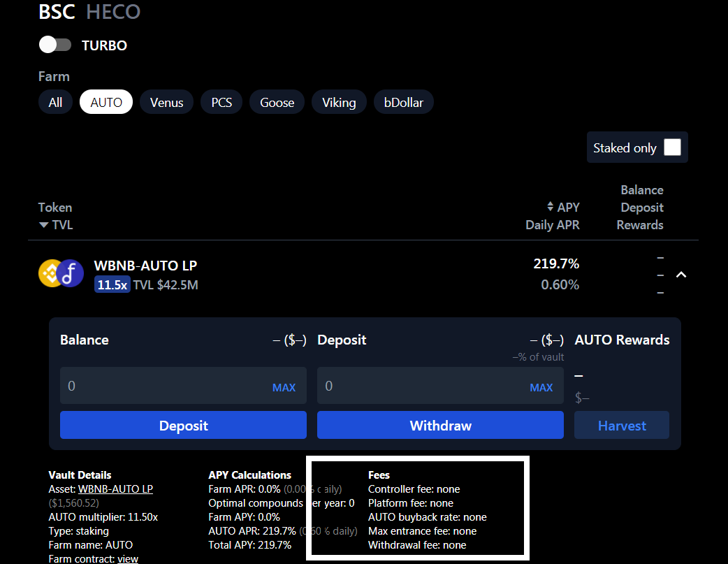The image size is (728, 564).
Task: Click the ($1,560.52) asset price text
Action: 74,503
